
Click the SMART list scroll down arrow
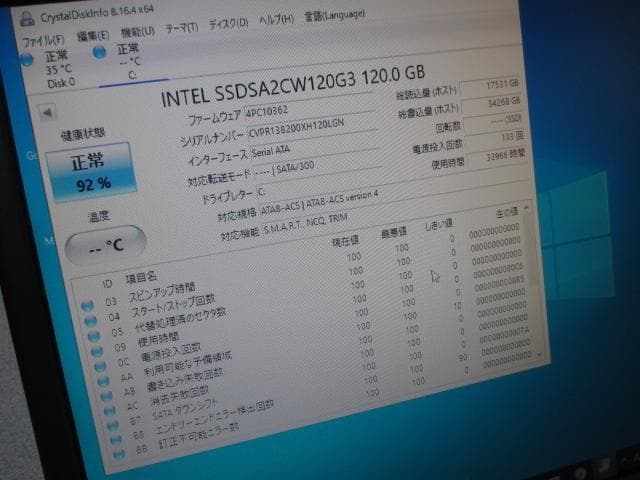point(540,355)
